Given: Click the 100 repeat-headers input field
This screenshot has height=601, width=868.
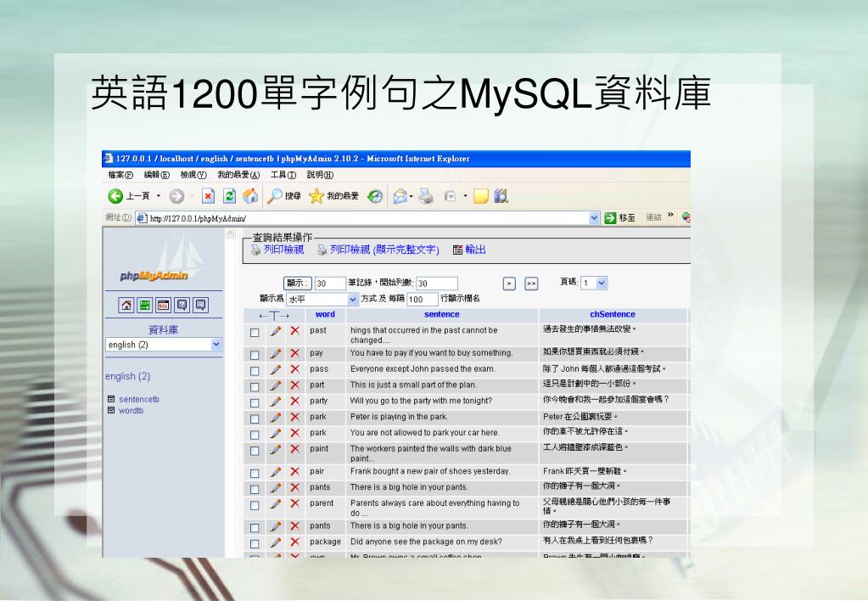Looking at the screenshot, I should pos(423,299).
